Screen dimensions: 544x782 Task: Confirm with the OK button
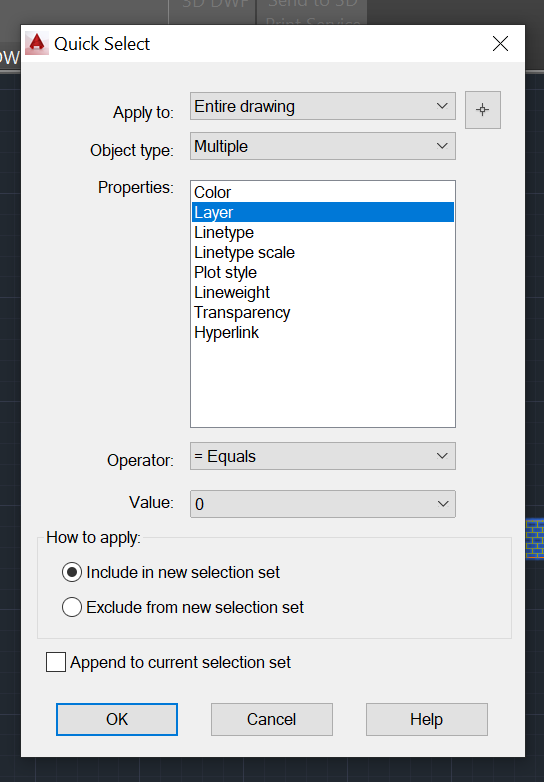pos(117,719)
